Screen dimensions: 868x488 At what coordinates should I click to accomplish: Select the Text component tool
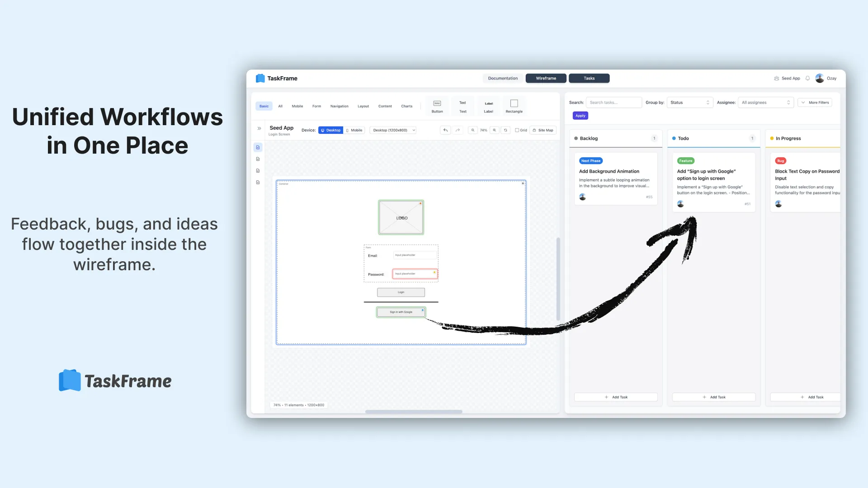click(462, 106)
